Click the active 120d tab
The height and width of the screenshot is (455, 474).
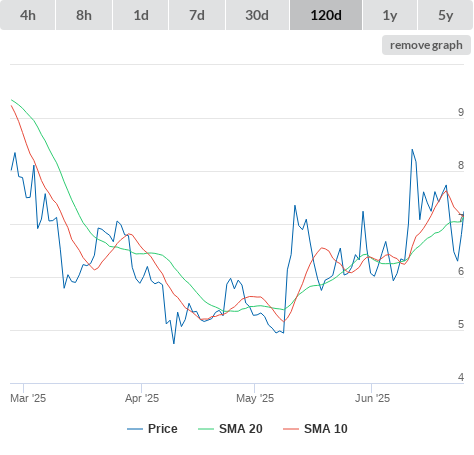(x=326, y=15)
